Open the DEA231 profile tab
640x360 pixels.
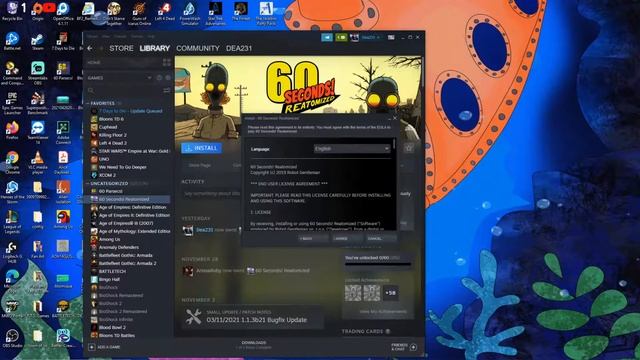(x=239, y=48)
